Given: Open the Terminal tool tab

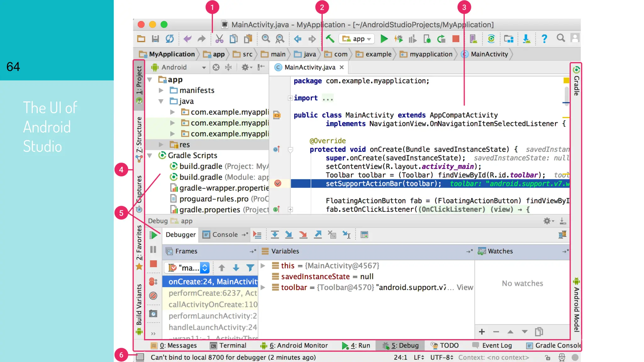Looking at the screenshot, I should coord(228,345).
